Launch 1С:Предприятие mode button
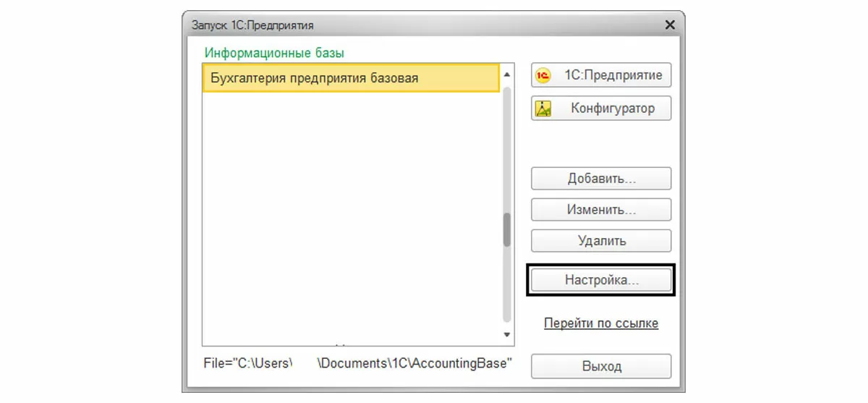The image size is (868, 403). click(x=601, y=75)
